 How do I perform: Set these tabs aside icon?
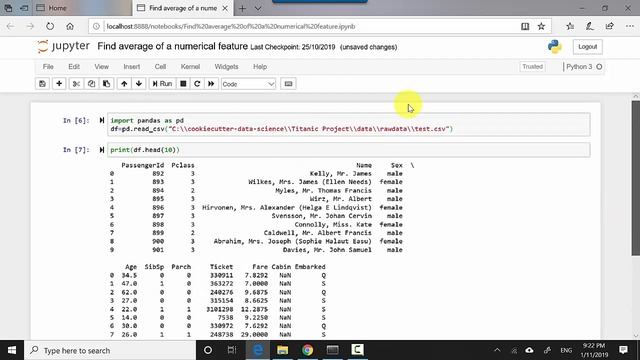(x=24, y=8)
